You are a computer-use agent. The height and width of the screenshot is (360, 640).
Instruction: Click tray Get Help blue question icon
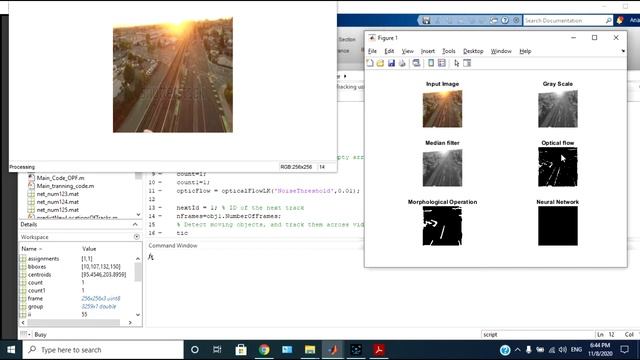click(x=505, y=350)
